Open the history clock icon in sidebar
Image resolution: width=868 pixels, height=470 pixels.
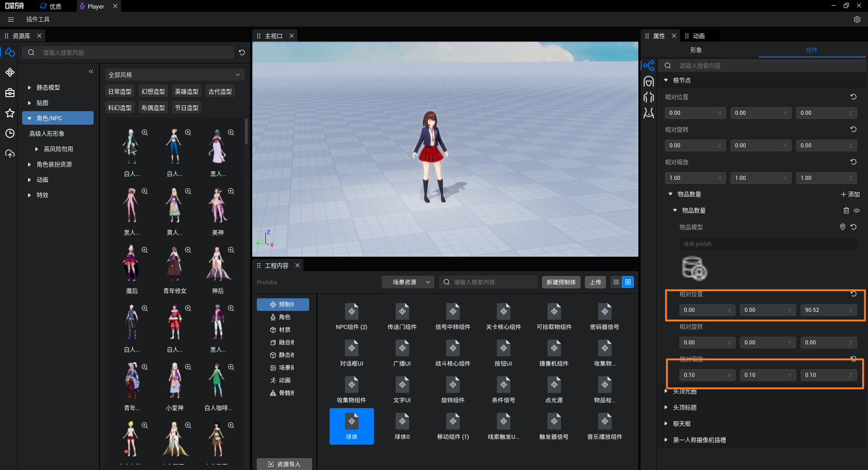(x=10, y=133)
